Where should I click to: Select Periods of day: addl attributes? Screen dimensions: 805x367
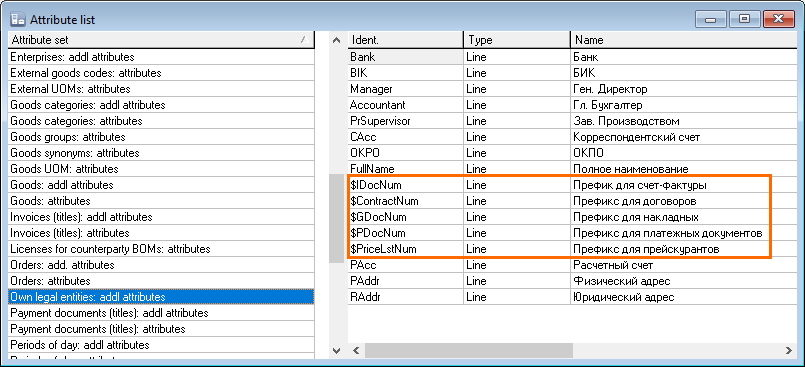161,345
